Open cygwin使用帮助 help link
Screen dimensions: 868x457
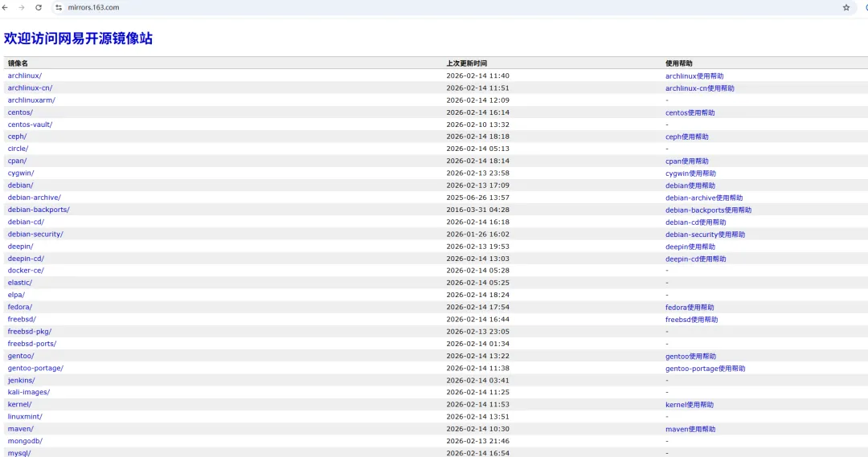coord(691,173)
